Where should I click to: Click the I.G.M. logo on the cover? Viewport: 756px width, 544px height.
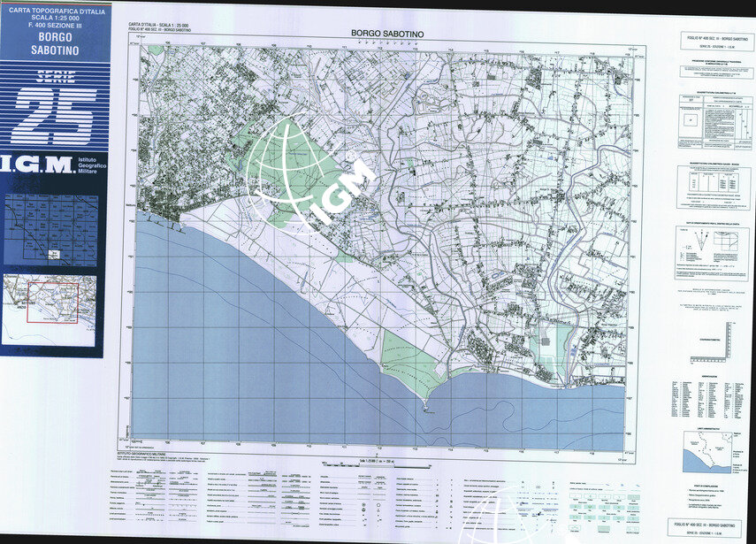point(35,165)
